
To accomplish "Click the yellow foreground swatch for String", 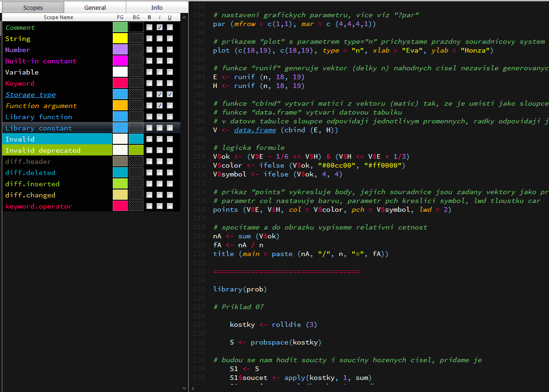I will [120, 39].
